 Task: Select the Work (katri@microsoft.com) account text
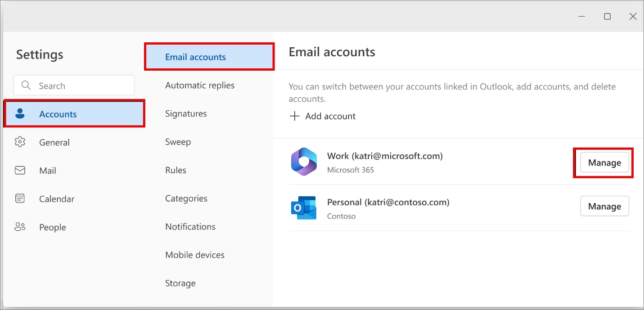[385, 156]
